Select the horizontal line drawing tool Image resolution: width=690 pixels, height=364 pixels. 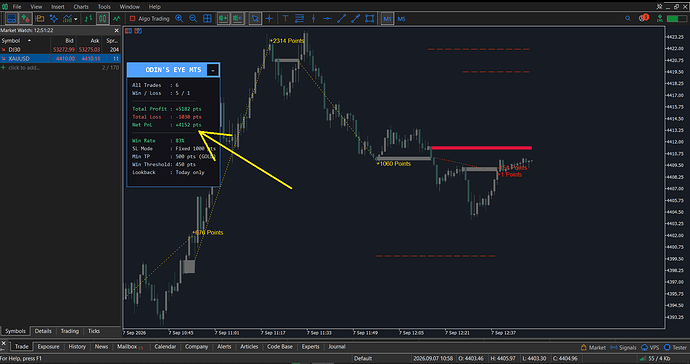(x=327, y=18)
